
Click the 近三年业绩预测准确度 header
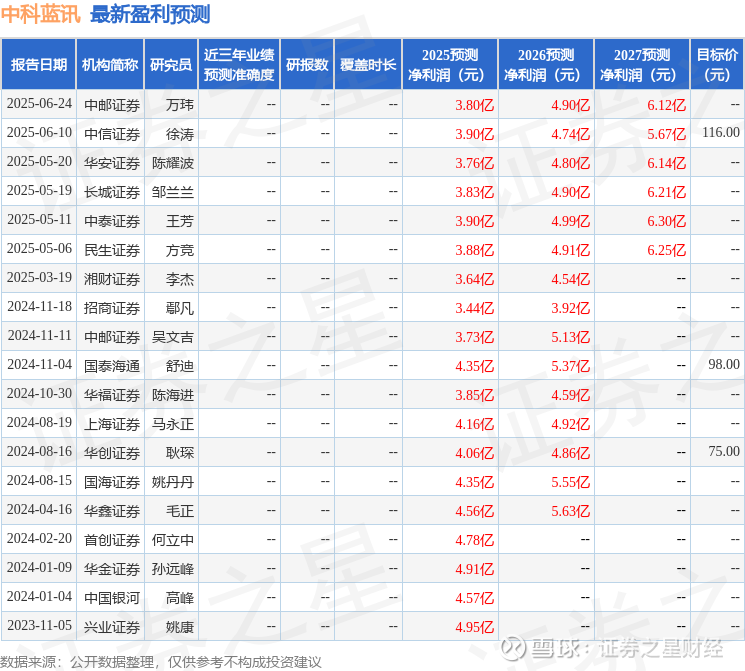coord(239,64)
